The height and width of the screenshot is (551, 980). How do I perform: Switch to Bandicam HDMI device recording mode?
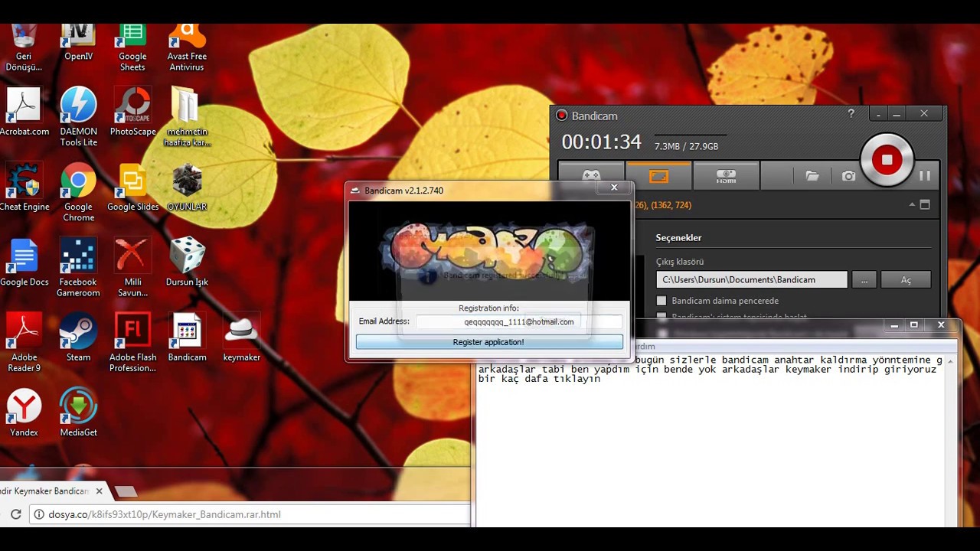pyautogui.click(x=726, y=176)
